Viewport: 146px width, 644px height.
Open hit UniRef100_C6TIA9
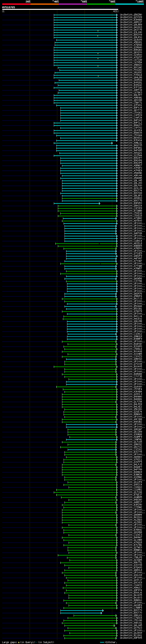(x=131, y=60)
